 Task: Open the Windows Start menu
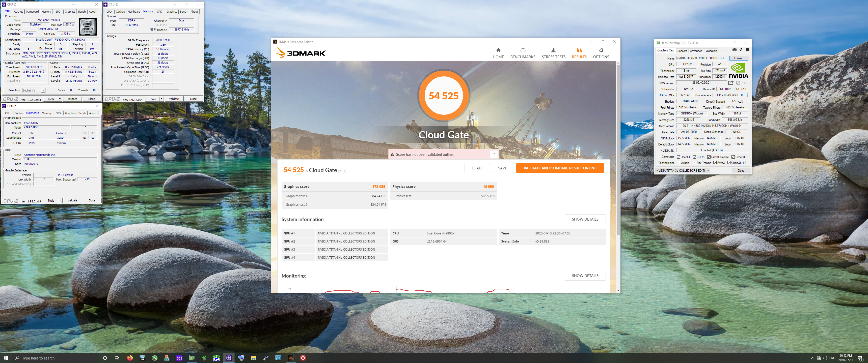pos(6,358)
